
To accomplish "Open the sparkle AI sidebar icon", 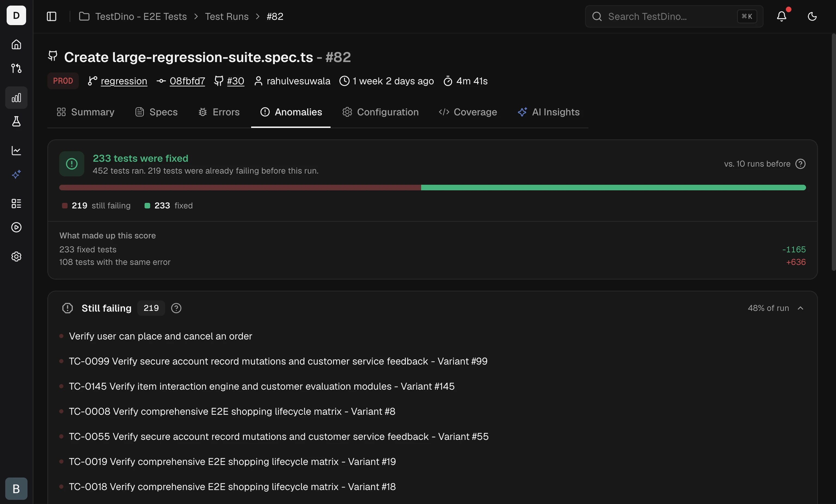I will point(16,174).
